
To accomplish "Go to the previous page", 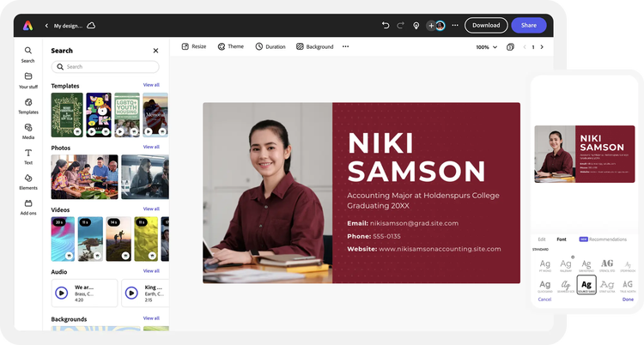I will [x=525, y=47].
